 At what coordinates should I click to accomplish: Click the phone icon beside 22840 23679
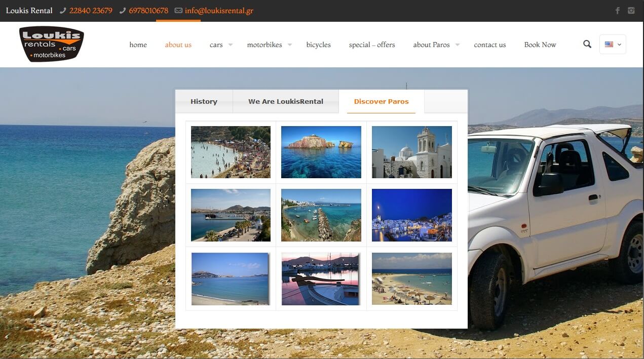point(63,11)
